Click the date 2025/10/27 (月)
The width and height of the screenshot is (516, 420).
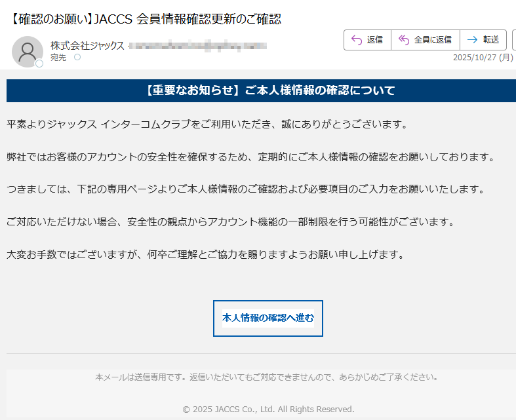pyautogui.click(x=483, y=58)
